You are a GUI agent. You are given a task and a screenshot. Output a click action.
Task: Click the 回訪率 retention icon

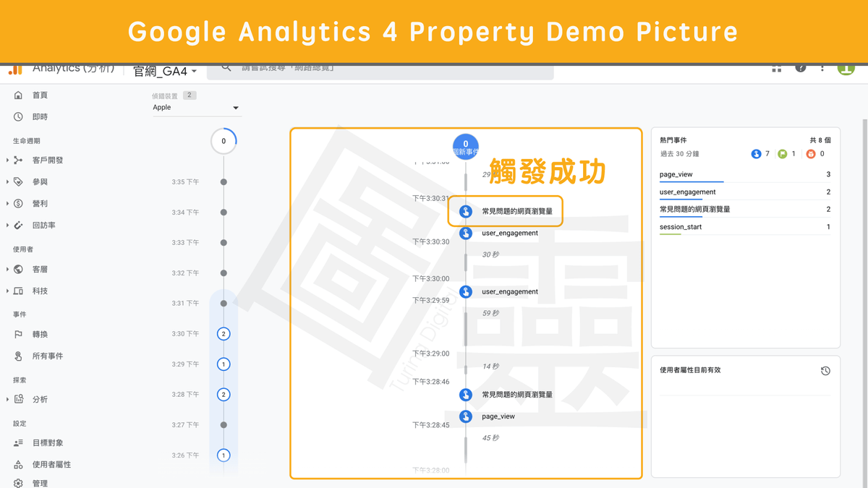click(18, 226)
